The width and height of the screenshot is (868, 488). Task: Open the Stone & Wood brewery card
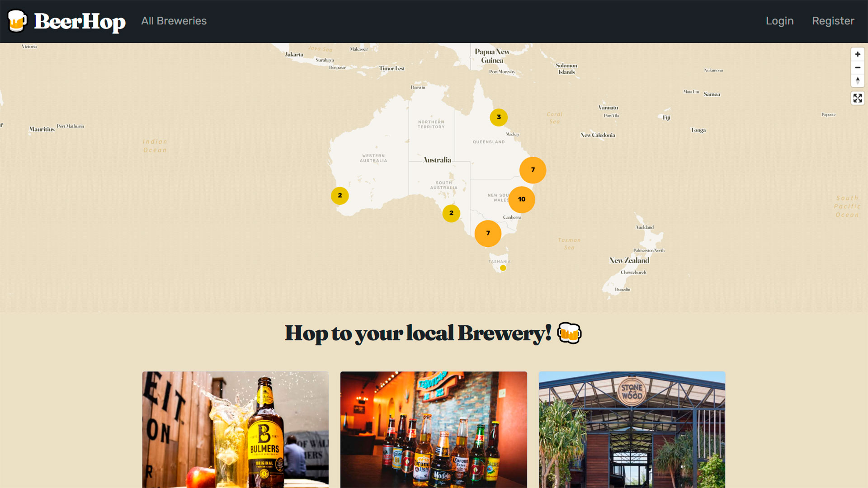point(632,429)
